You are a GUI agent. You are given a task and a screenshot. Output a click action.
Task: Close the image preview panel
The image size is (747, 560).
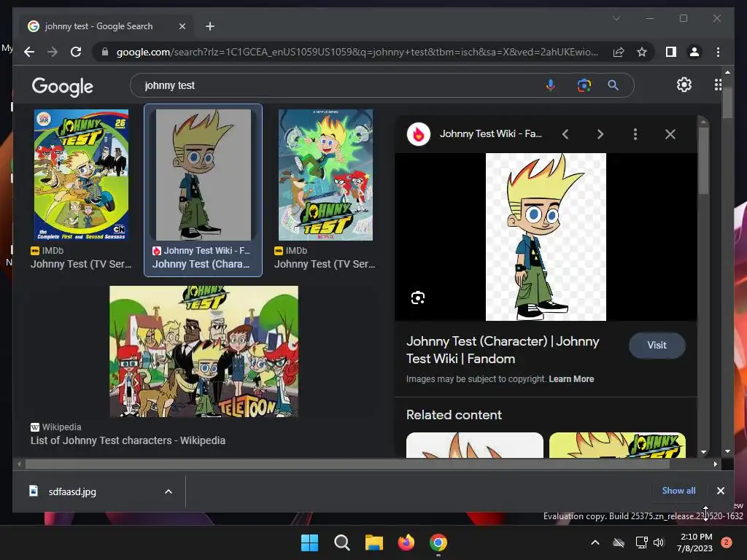pos(670,134)
